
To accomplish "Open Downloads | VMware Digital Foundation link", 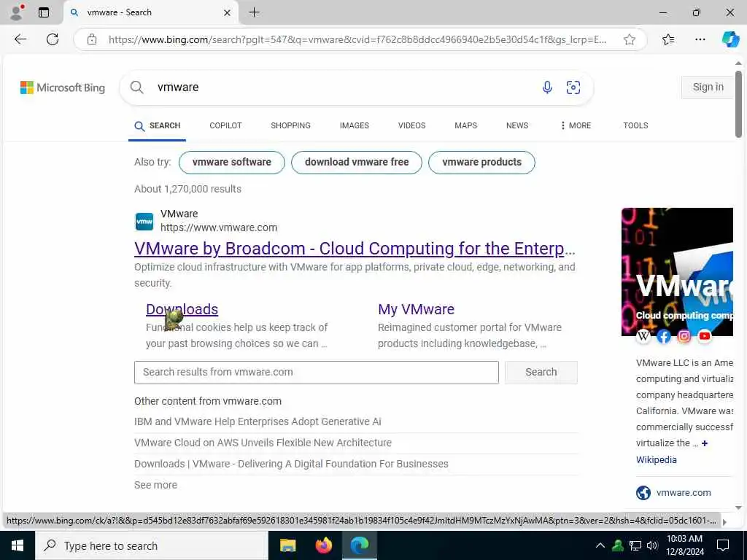I will click(x=291, y=464).
